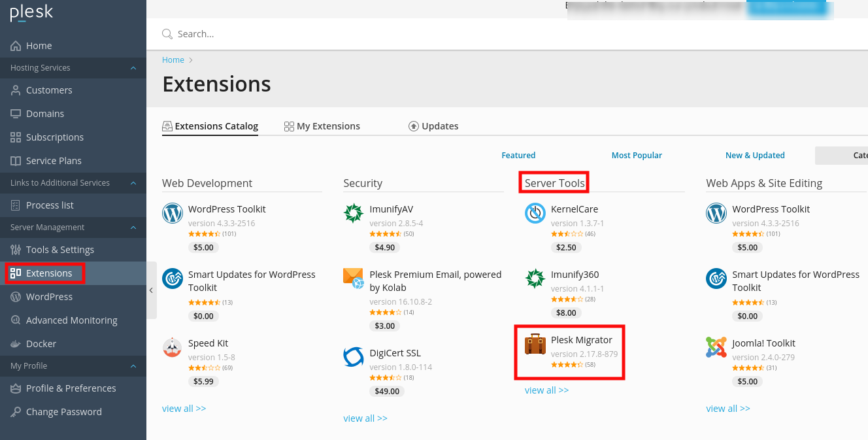Open Subscriptions in the sidebar
This screenshot has height=440, width=868.
[73, 137]
